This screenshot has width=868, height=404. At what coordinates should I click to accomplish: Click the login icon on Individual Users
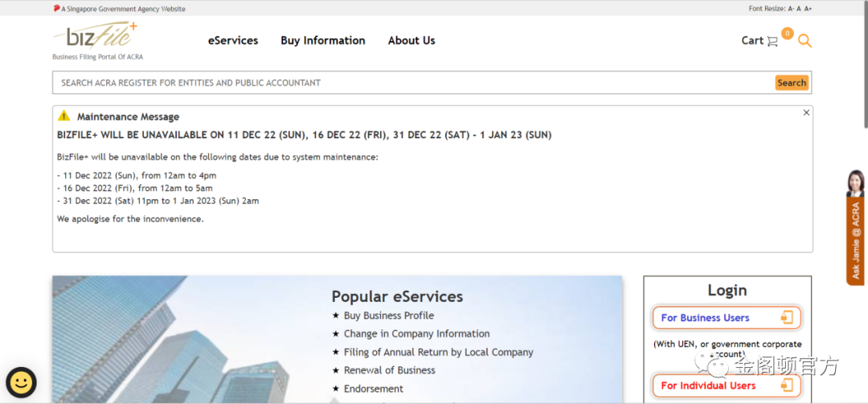(x=787, y=386)
